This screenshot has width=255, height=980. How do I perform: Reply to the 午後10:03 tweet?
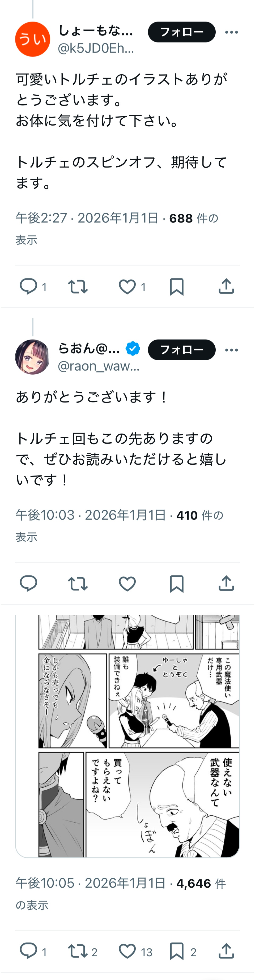click(28, 583)
